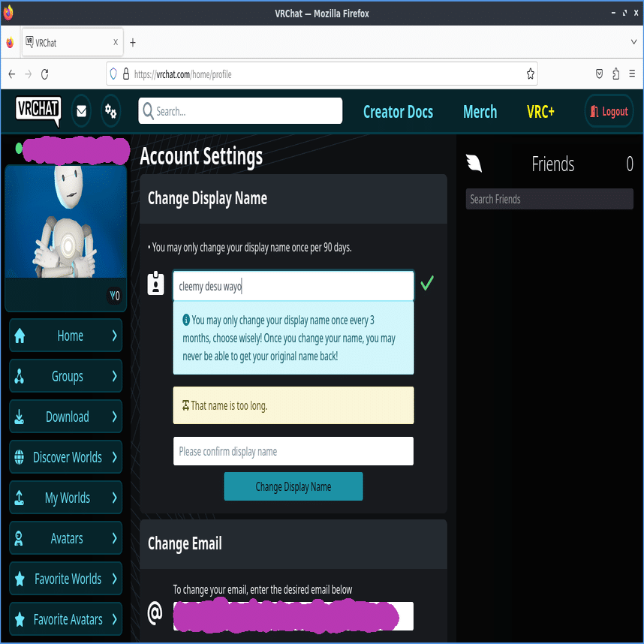Click the 'That name is too long.' warning
Viewport: 644px width, 644px height.
(293, 405)
